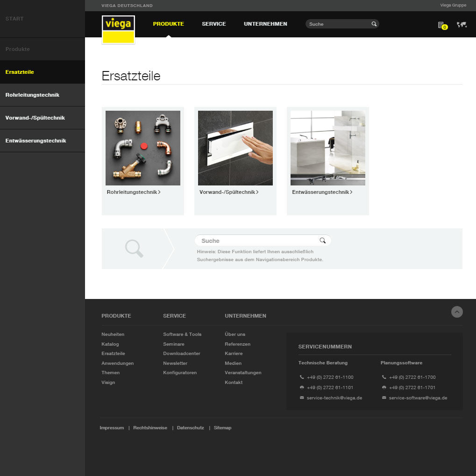Click the scroll-to-top arrow button
This screenshot has width=476, height=476.
pyautogui.click(x=456, y=312)
